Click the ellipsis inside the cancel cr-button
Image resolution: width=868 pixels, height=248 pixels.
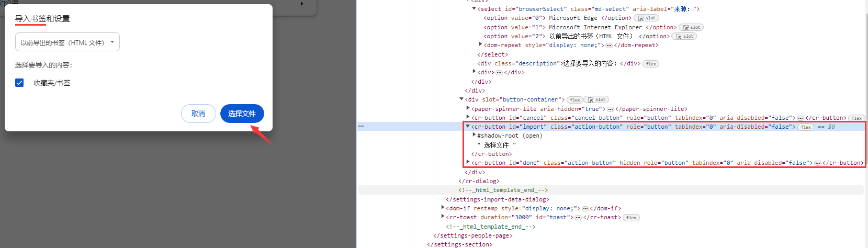point(801,118)
